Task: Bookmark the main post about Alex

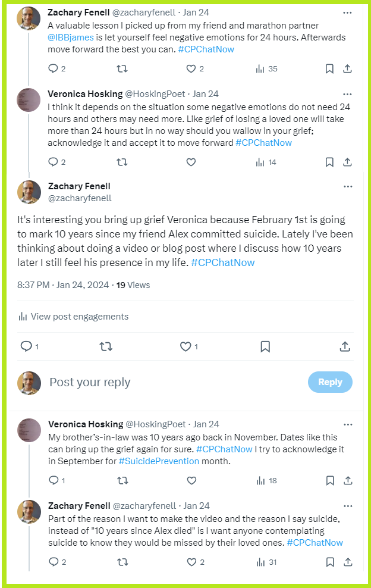Action: point(265,346)
